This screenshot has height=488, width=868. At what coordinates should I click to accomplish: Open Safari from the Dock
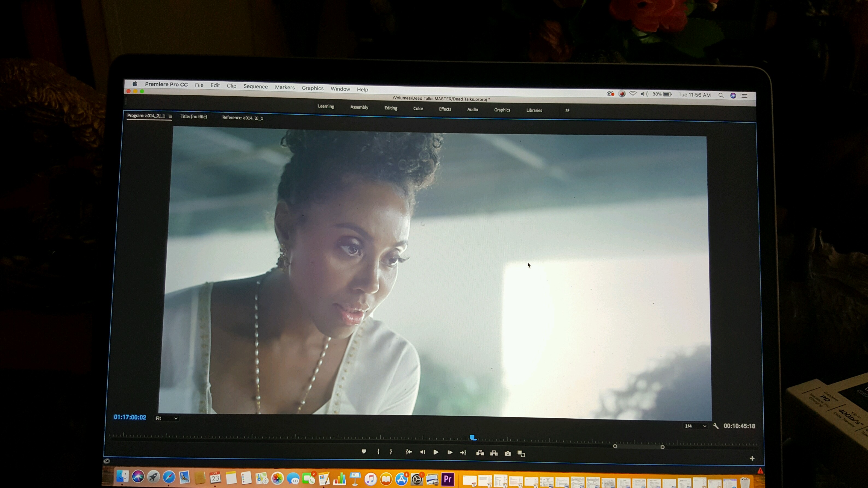(169, 477)
